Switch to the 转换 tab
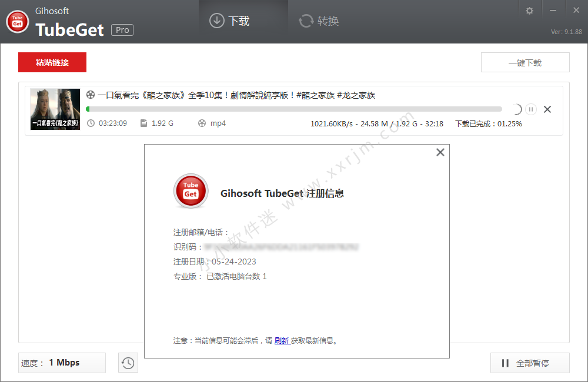 pos(319,21)
